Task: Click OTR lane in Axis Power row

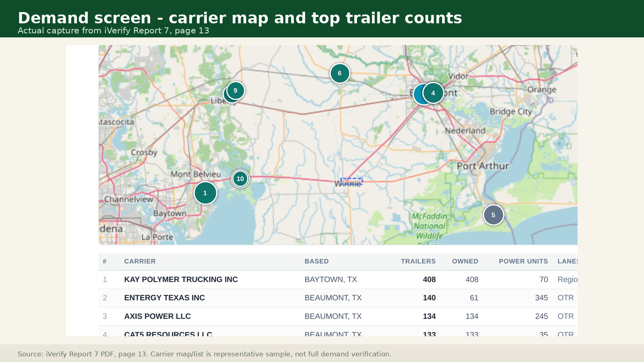Action: (x=566, y=317)
